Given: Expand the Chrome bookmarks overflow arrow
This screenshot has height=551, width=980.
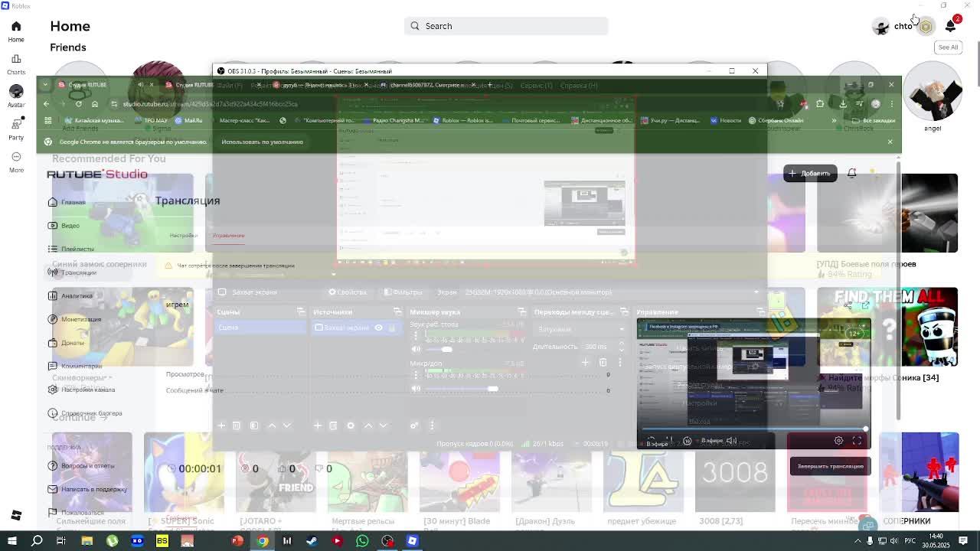Looking at the screenshot, I should point(834,120).
